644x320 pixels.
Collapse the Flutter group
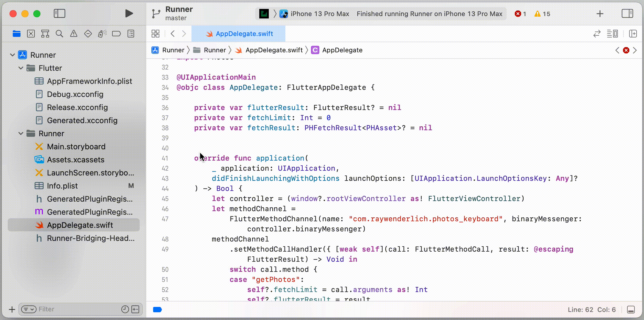tap(21, 68)
